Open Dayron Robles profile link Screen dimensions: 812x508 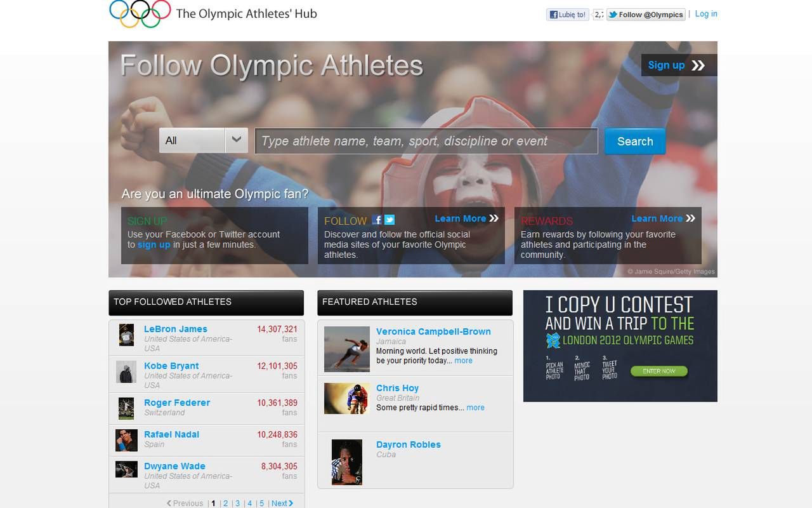coord(409,444)
